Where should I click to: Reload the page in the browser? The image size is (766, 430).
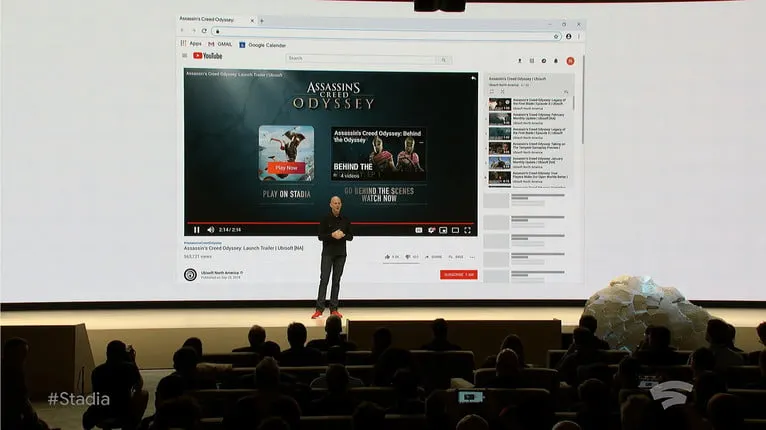pyautogui.click(x=204, y=31)
